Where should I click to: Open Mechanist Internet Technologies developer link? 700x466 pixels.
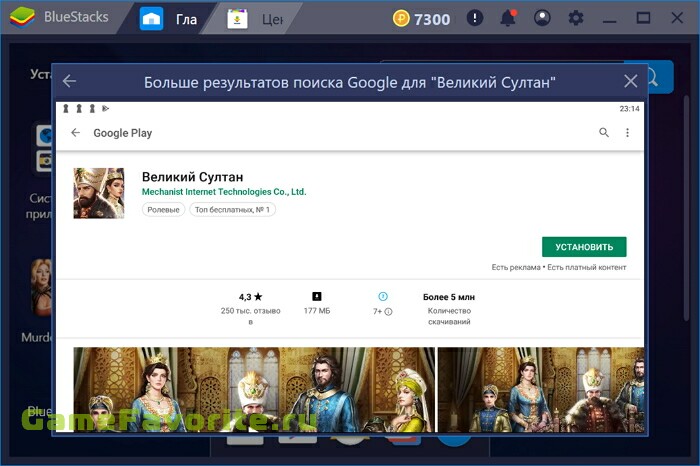click(x=224, y=192)
